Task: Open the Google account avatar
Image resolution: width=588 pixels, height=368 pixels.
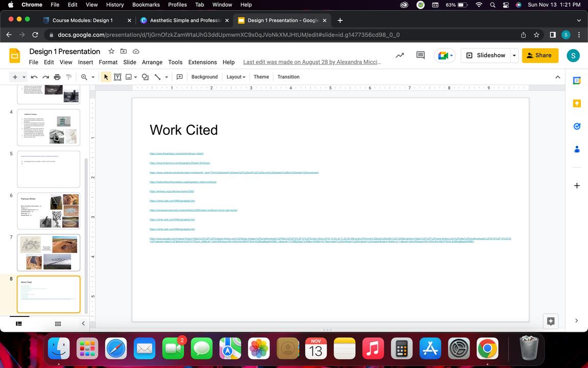Action: pos(573,56)
